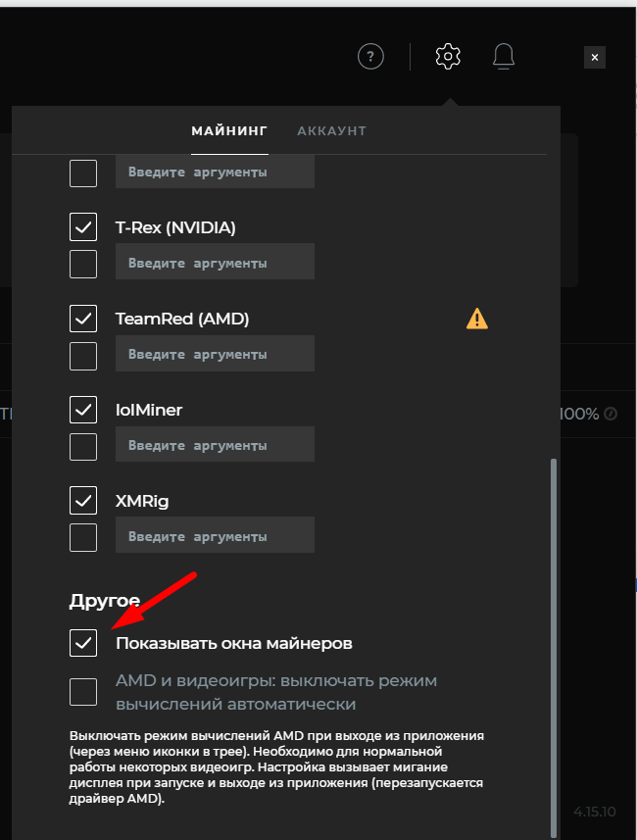Click the info icon next to 100%
Image resolution: width=637 pixels, height=840 pixels.
point(612,414)
